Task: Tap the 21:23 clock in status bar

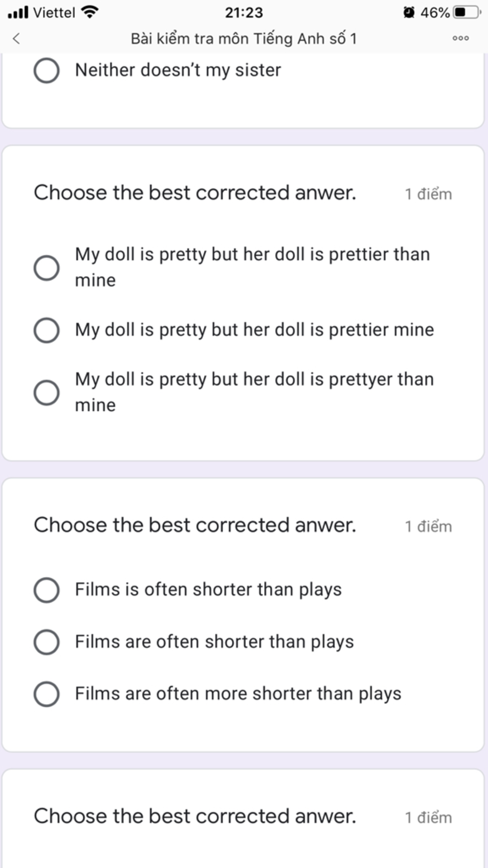Action: point(244,12)
